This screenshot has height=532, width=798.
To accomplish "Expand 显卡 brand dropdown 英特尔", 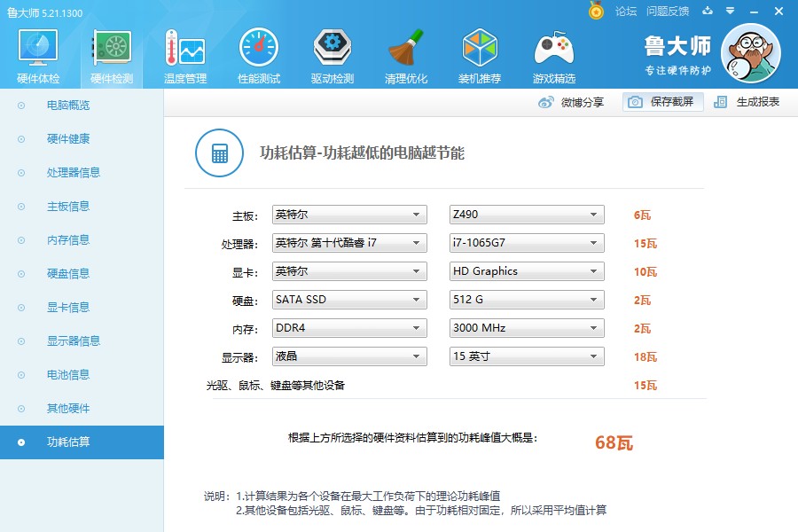I will [x=349, y=271].
